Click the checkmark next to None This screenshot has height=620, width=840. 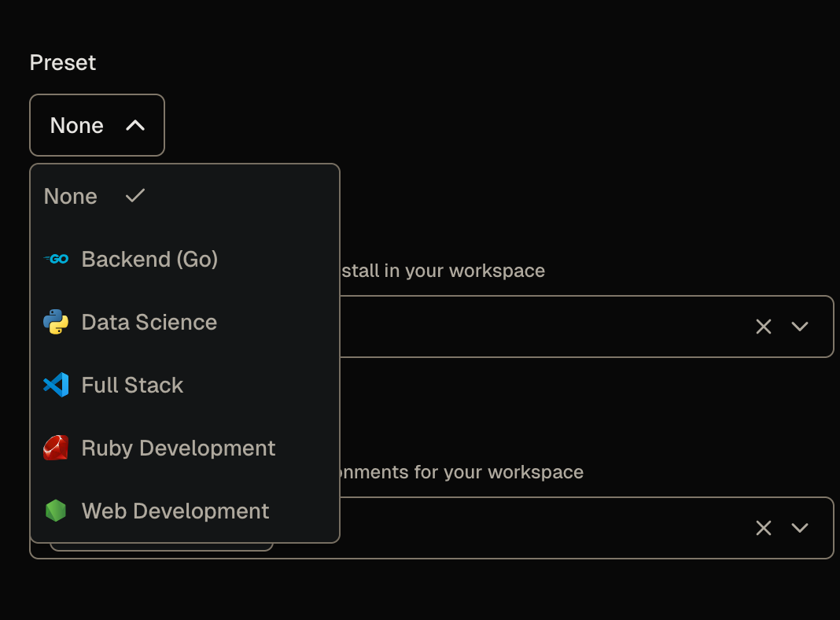(x=135, y=196)
